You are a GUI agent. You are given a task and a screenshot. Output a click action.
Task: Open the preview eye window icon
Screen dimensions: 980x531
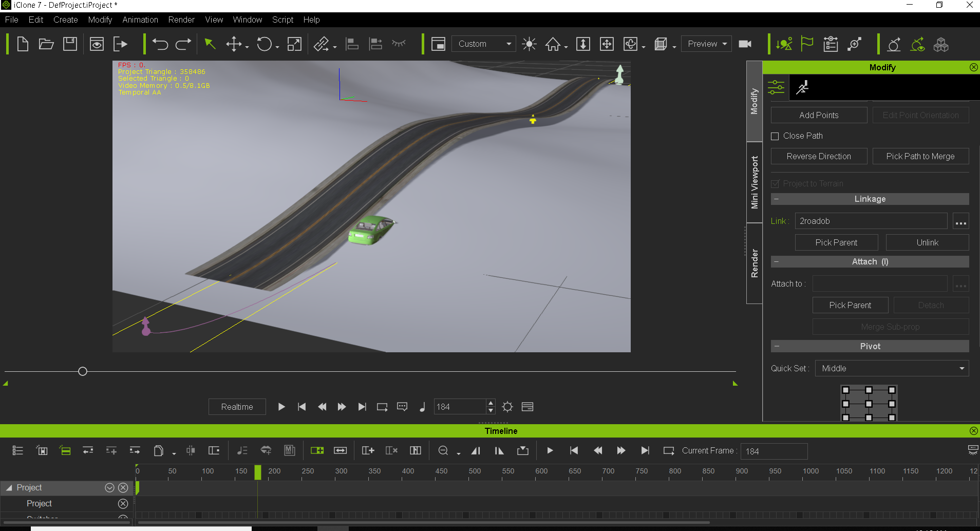click(97, 44)
